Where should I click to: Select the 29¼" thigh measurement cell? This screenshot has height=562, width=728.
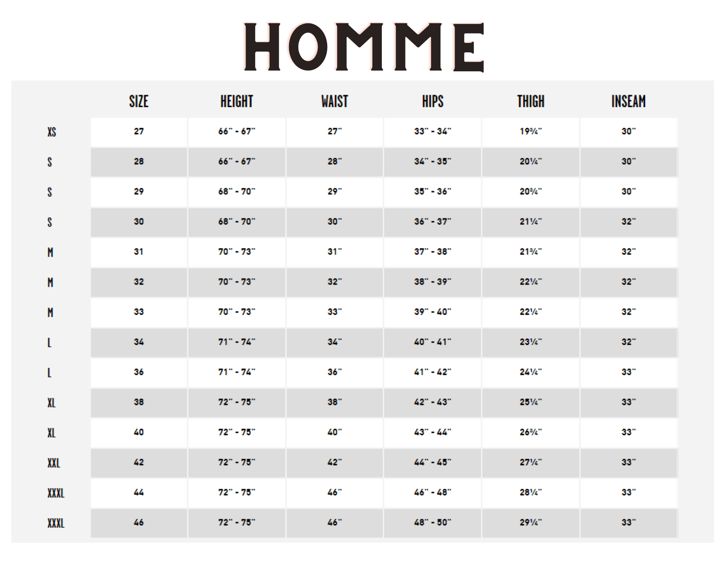pyautogui.click(x=531, y=522)
